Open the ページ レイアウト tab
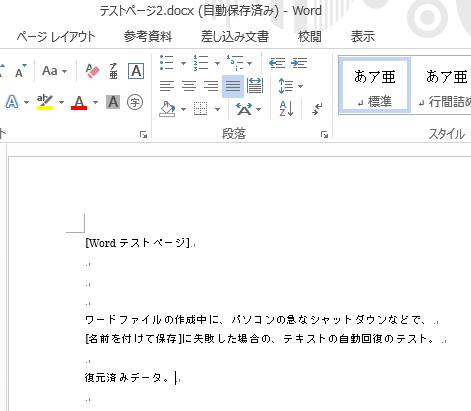Screen dimensions: 471x411 pyautogui.click(x=56, y=36)
